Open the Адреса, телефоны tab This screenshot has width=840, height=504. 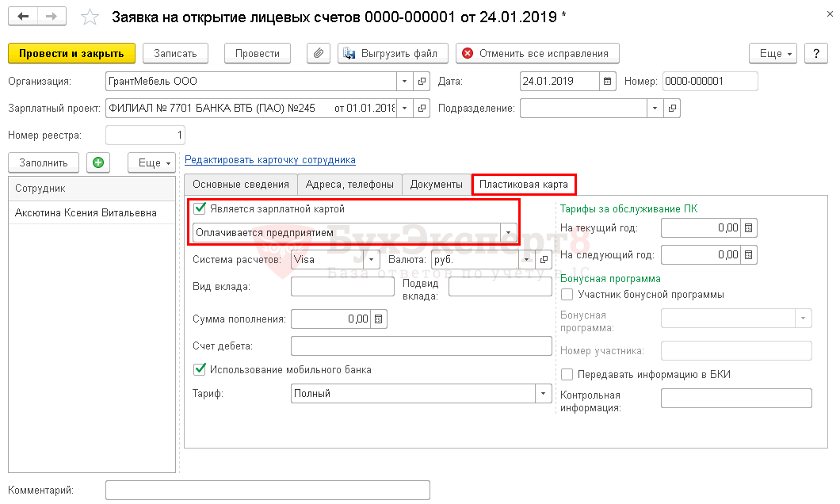pos(349,185)
